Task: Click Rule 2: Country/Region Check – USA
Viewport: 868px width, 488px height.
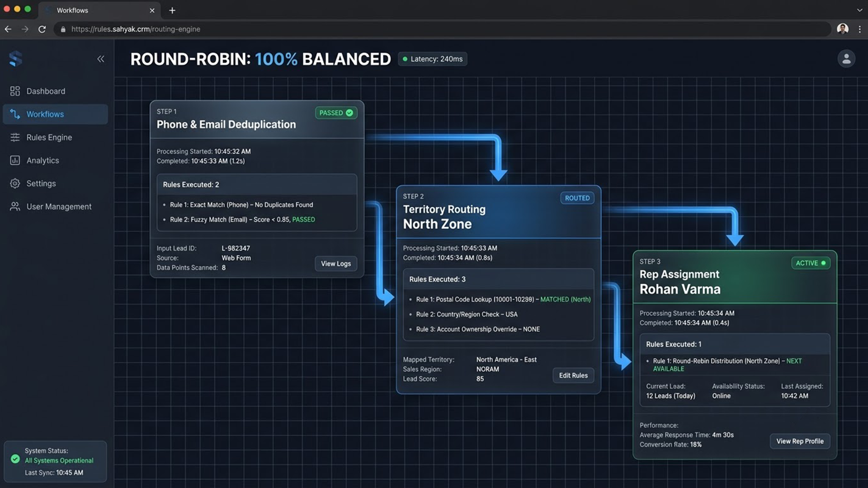Action: tap(467, 314)
